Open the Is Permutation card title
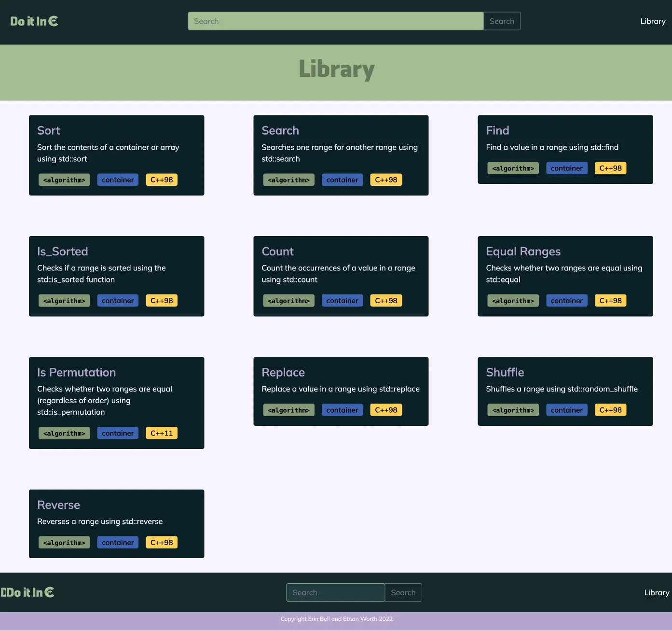672x631 pixels. (76, 372)
